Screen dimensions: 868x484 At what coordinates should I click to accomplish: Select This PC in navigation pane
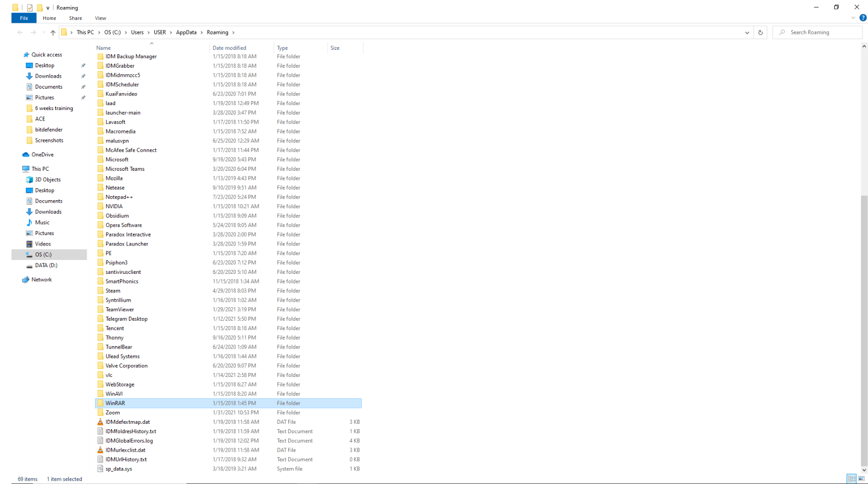[40, 169]
